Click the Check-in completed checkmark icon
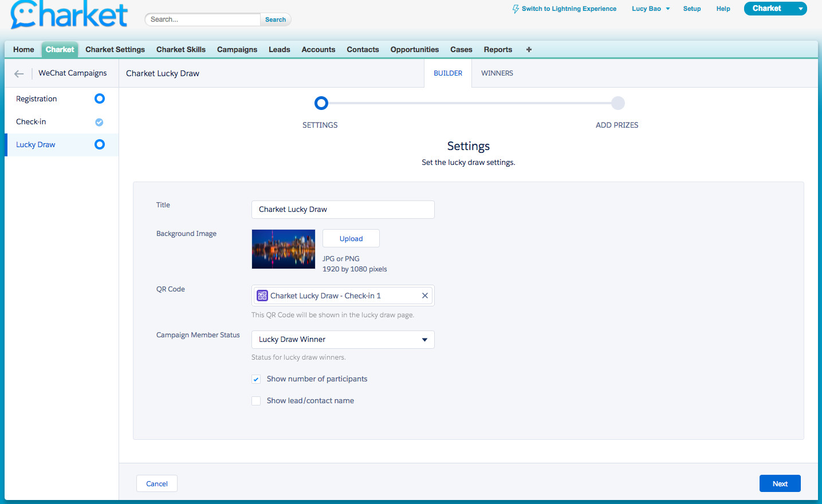The height and width of the screenshot is (504, 822). pos(99,122)
